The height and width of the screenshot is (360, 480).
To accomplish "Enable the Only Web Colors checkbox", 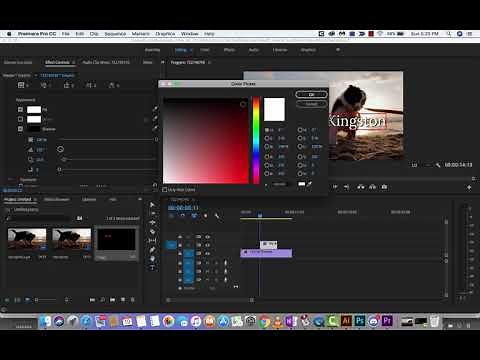I will click(164, 190).
